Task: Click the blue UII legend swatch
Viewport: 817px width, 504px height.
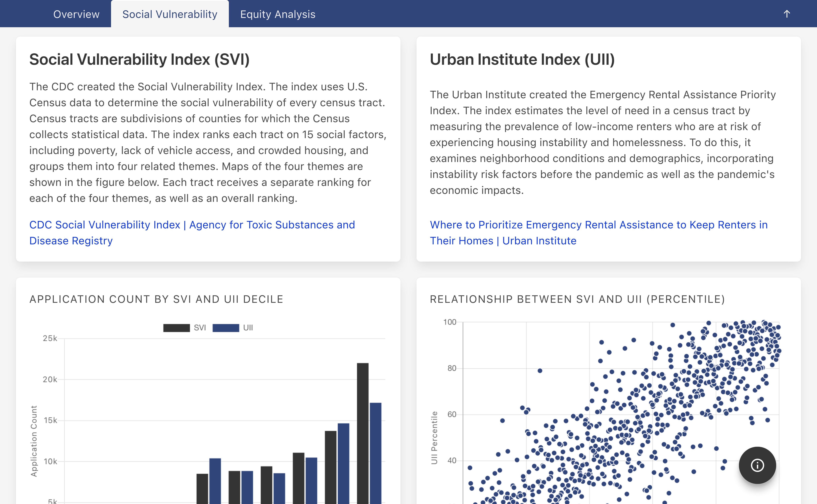Action: [226, 328]
